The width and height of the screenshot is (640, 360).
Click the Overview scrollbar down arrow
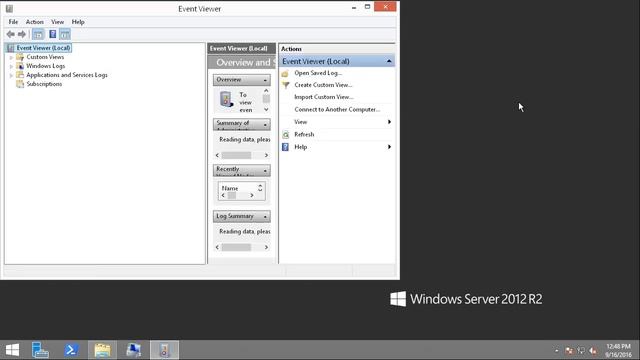(x=266, y=109)
